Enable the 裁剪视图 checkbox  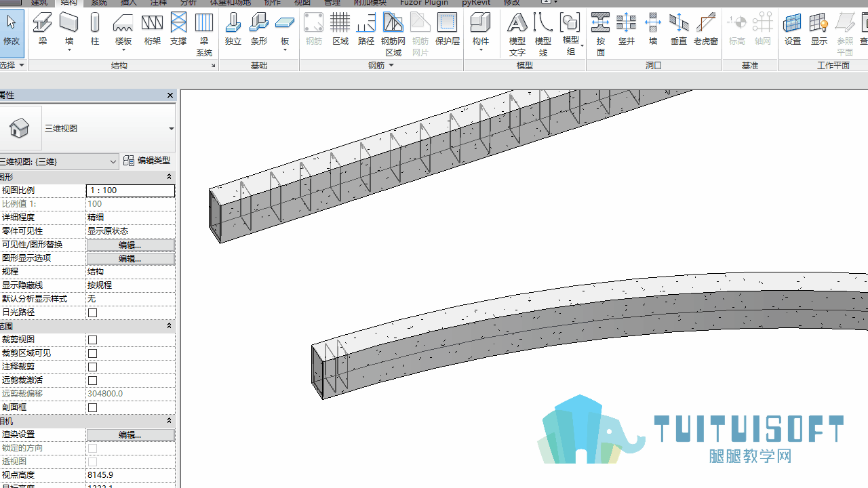(93, 340)
